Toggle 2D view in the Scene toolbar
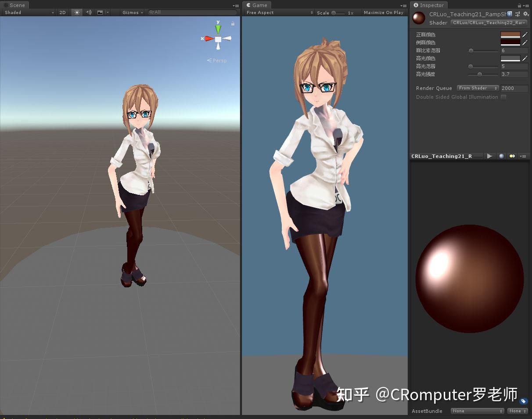 (x=63, y=12)
